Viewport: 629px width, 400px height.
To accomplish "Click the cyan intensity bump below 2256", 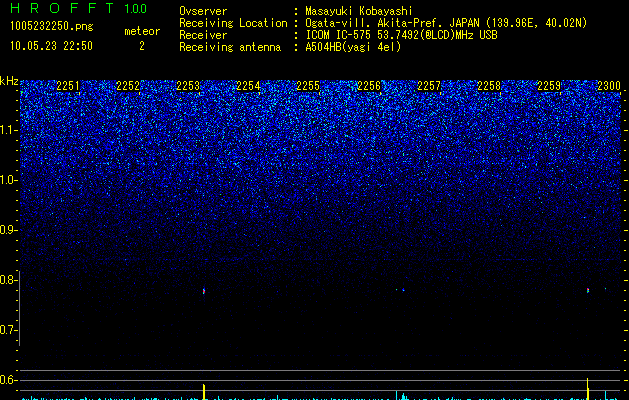I will pos(403,396).
